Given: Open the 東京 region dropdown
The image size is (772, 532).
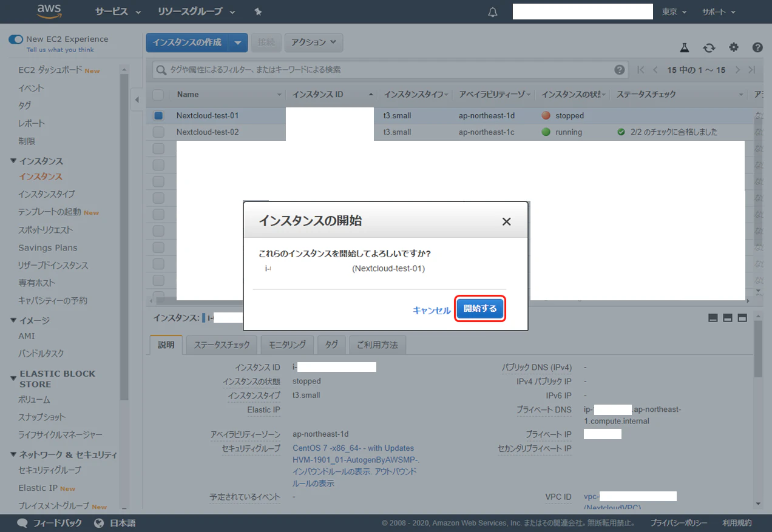Looking at the screenshot, I should (x=674, y=12).
